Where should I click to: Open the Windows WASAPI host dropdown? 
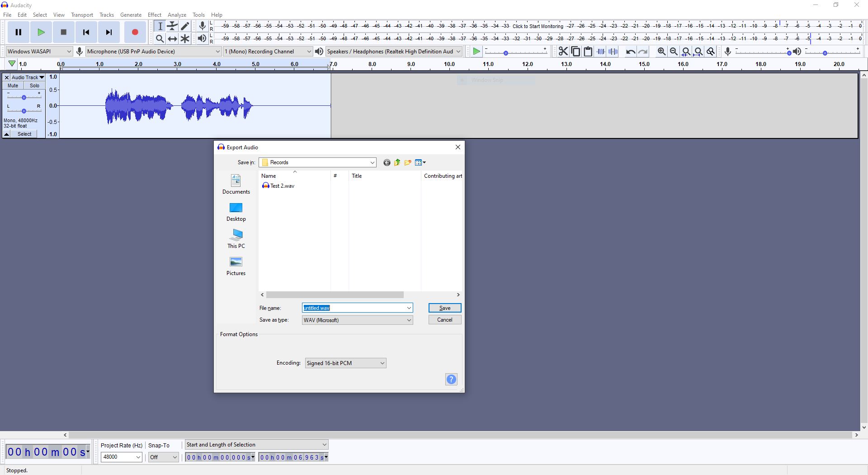[x=39, y=52]
